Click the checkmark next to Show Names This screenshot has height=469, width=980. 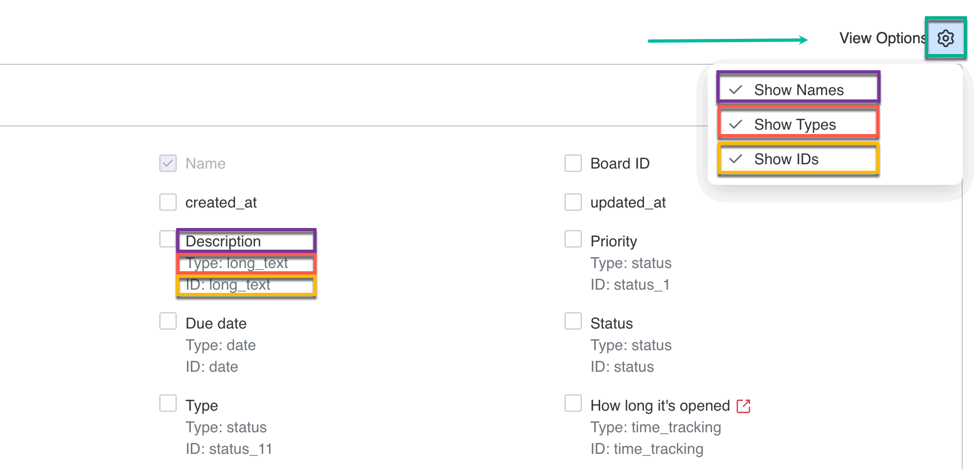click(735, 89)
